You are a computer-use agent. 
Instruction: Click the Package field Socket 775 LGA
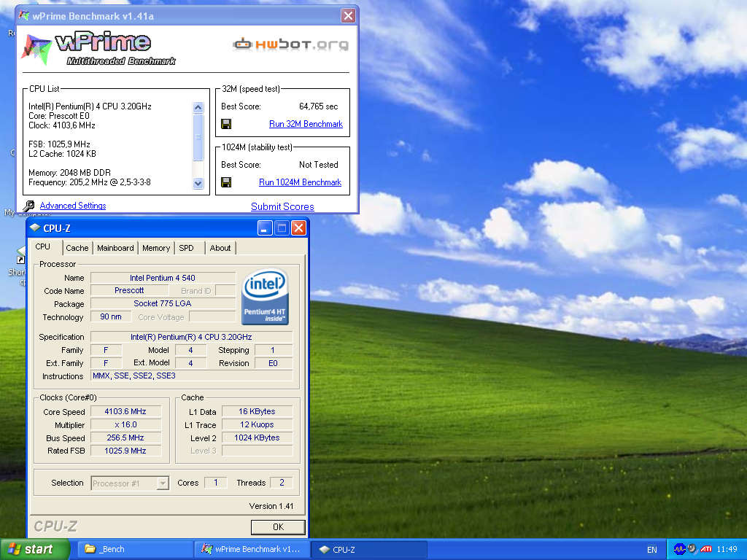[x=163, y=303]
